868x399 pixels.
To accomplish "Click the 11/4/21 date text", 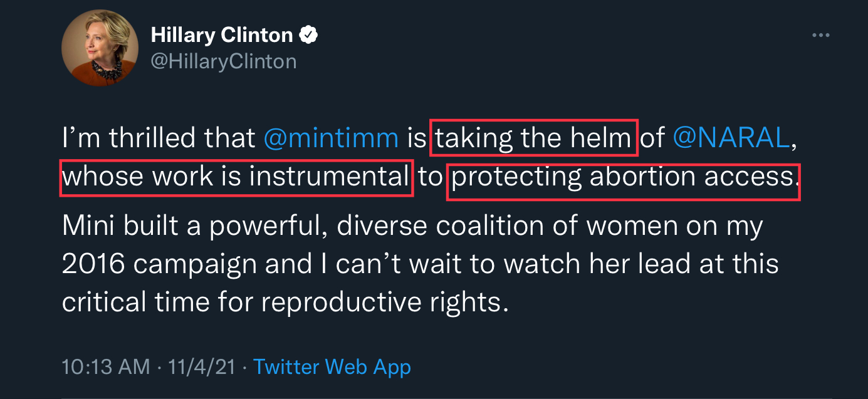I will pyautogui.click(x=202, y=366).
